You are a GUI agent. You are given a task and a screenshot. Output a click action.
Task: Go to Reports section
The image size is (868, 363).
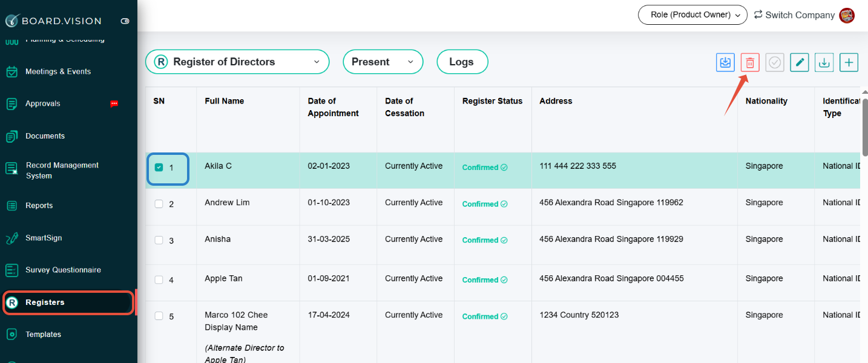coord(39,206)
